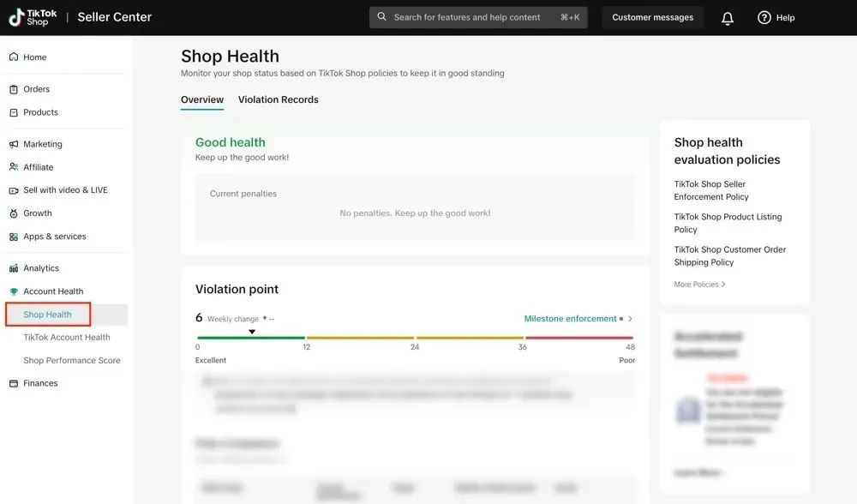
Task: Open Shop Performance Score in sidebar
Action: pyautogui.click(x=72, y=361)
